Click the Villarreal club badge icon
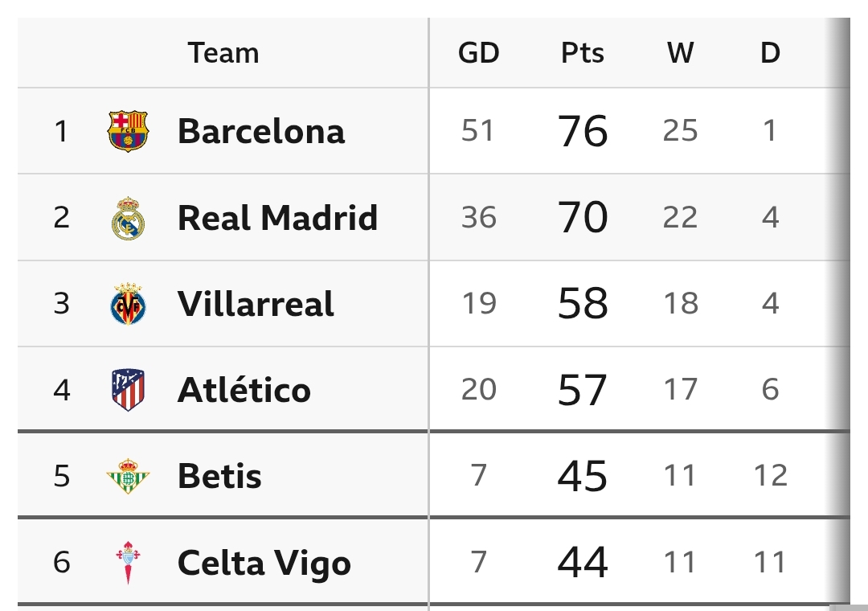This screenshot has height=611, width=868. pos(129,304)
